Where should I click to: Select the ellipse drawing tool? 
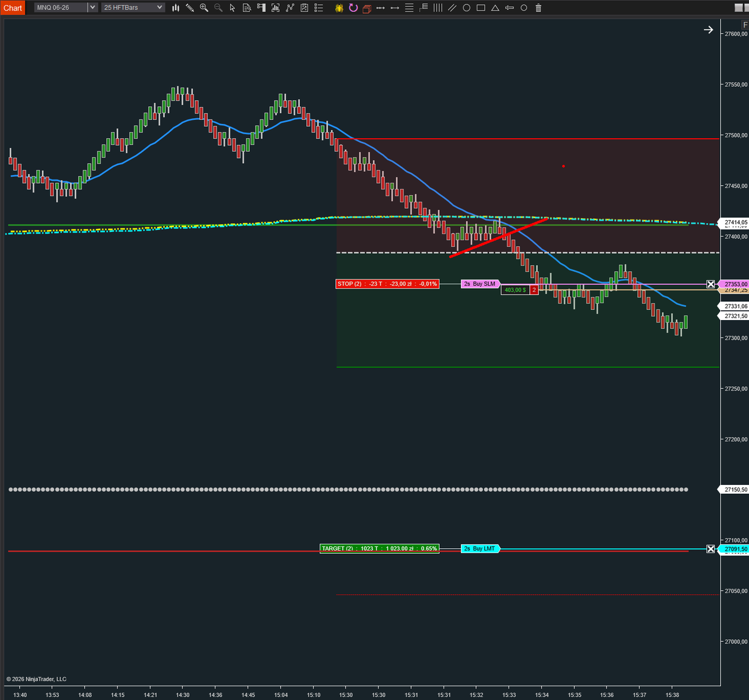click(x=467, y=7)
